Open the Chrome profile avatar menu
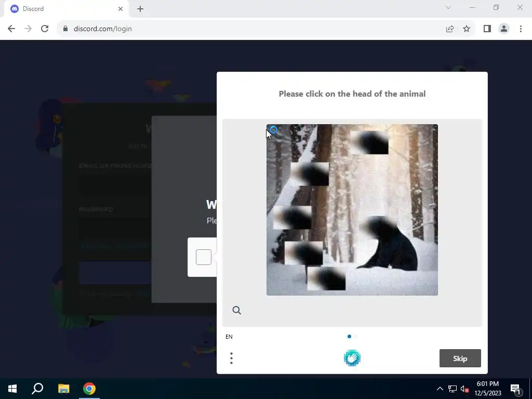532x399 pixels. (x=504, y=29)
